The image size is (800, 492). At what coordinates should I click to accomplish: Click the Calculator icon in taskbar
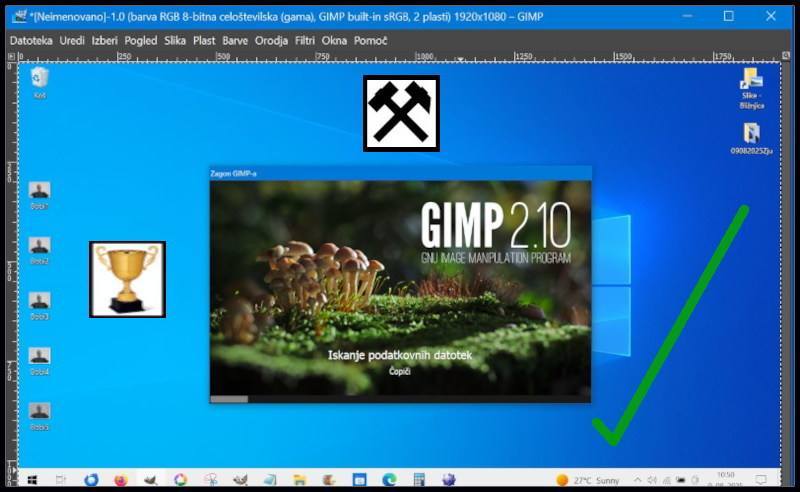419,480
